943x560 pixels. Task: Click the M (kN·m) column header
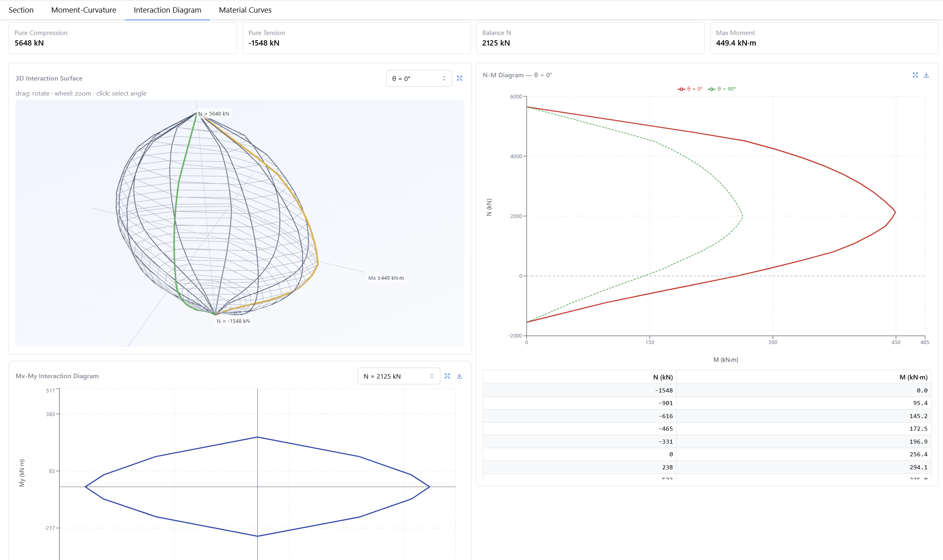804,377
